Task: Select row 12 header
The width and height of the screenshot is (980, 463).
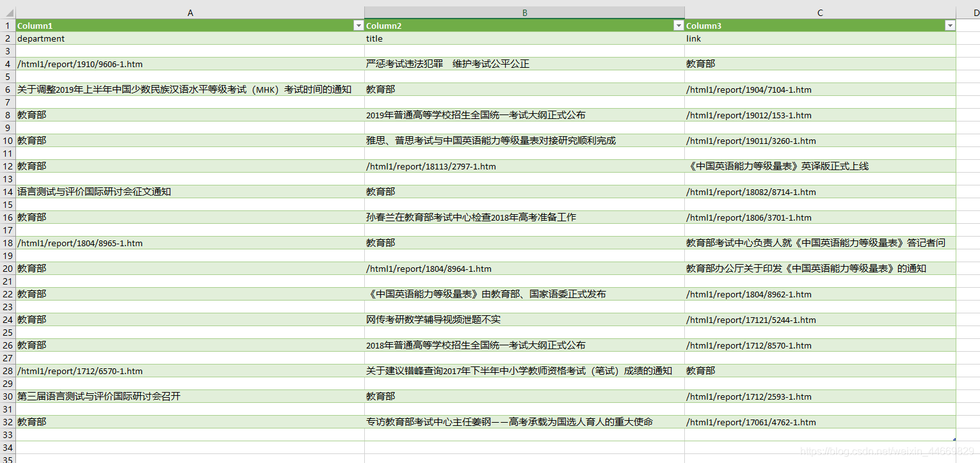Action: point(8,166)
